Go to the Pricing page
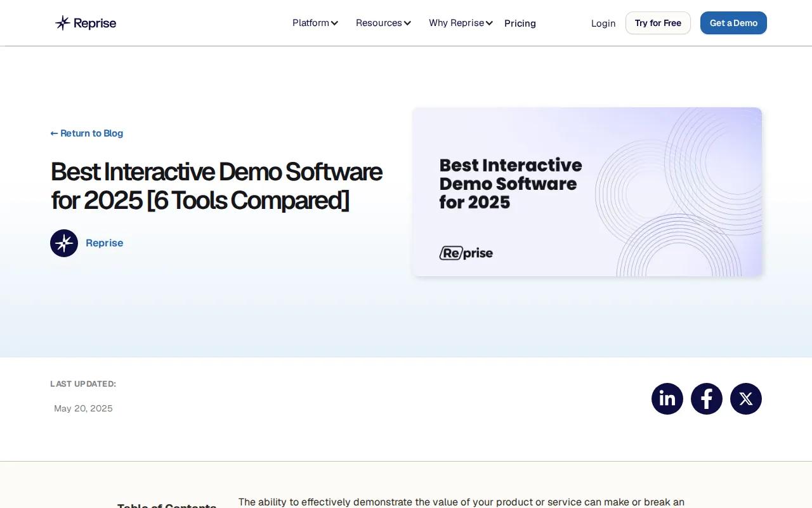 tap(520, 23)
